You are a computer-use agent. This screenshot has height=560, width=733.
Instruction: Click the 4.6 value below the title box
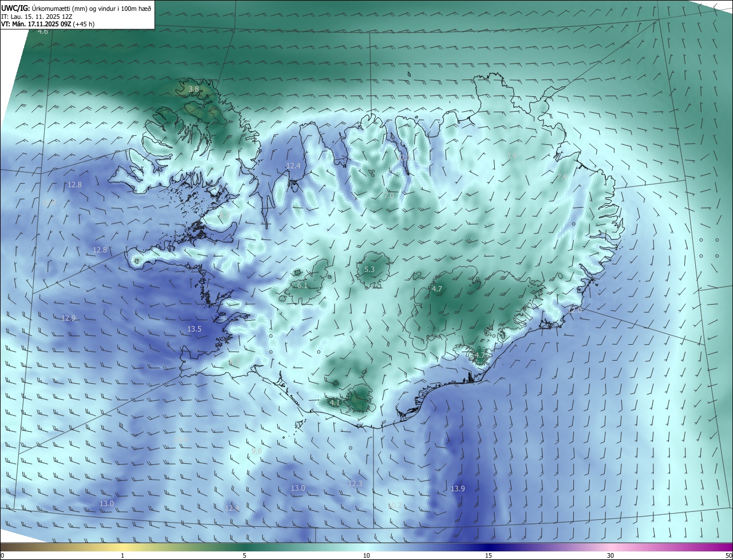pyautogui.click(x=43, y=31)
